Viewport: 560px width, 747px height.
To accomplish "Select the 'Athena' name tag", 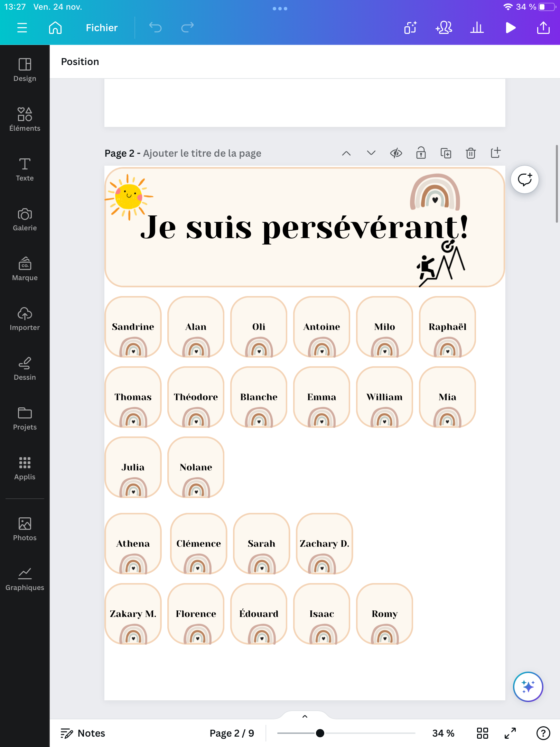I will click(133, 544).
